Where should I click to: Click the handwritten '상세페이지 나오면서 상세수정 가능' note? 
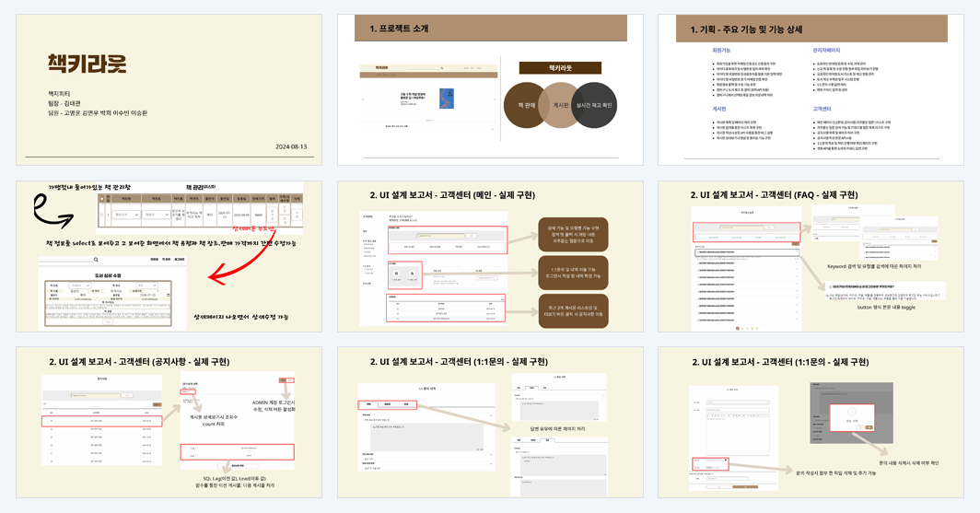point(240,317)
